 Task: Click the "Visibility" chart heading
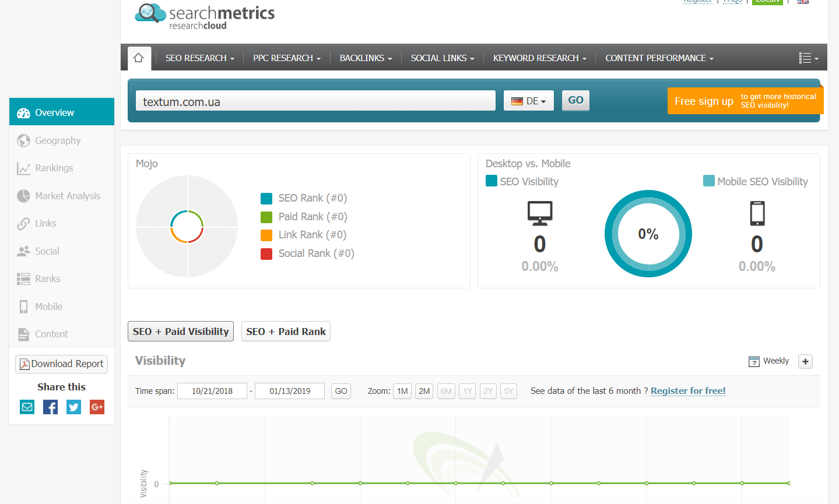coord(160,361)
